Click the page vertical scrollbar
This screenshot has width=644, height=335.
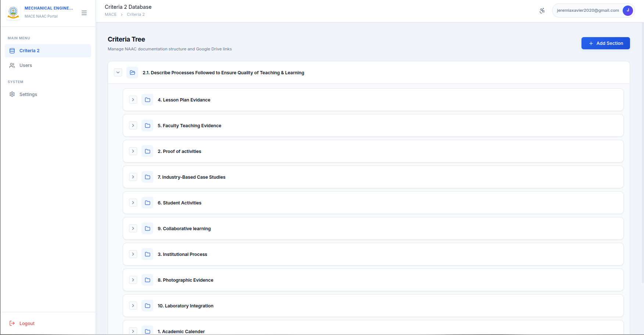click(642, 153)
